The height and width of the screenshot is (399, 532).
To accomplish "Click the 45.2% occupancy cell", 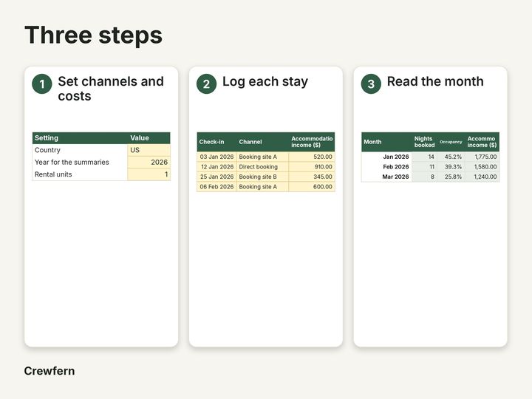I will point(451,157).
